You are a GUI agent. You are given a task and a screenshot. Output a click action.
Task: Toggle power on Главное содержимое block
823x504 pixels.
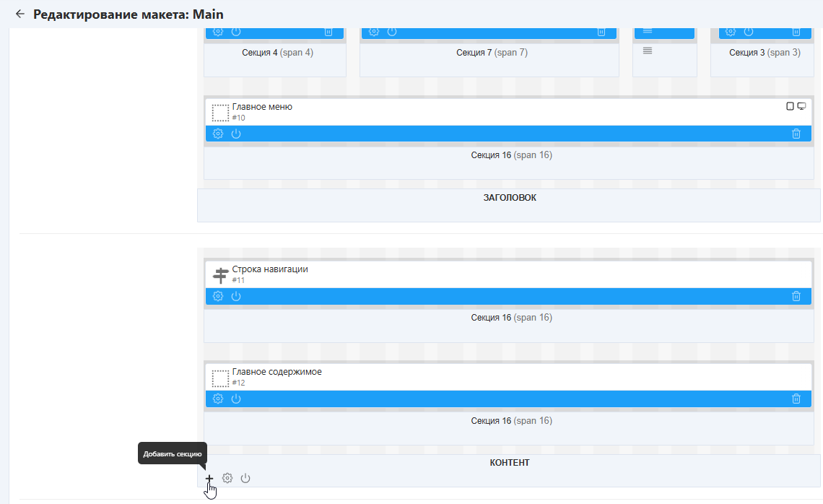click(236, 399)
